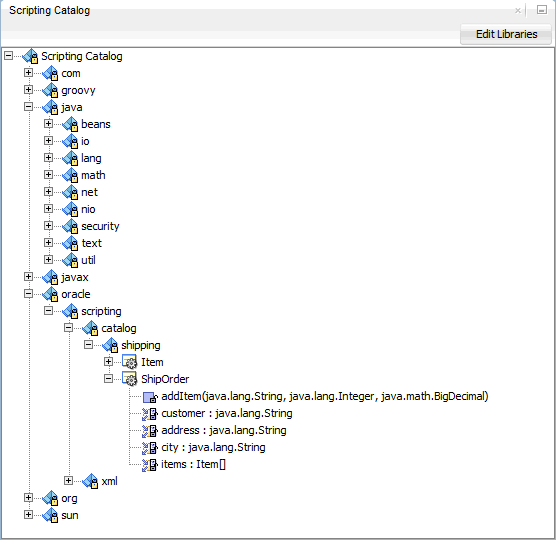Collapse the ShipOrder class node
This screenshot has width=556, height=540.
click(x=109, y=379)
